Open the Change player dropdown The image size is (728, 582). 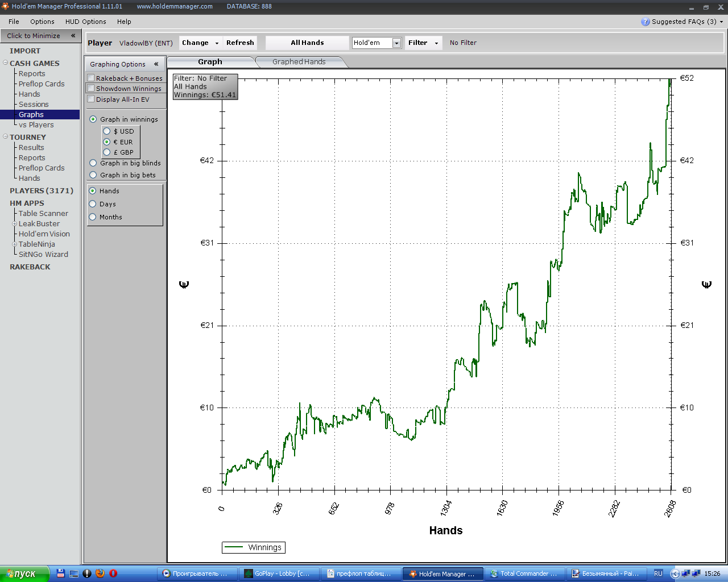tap(216, 43)
